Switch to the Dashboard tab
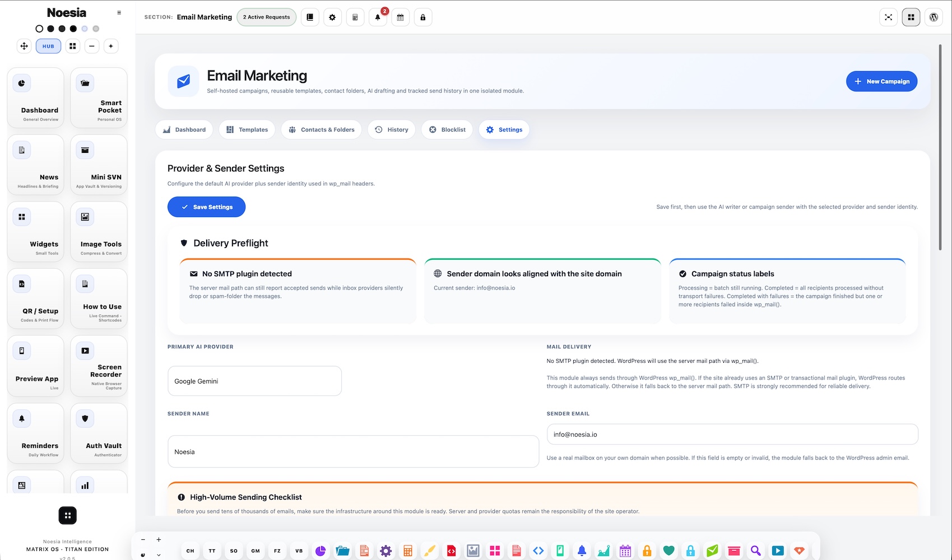Image resolution: width=952 pixels, height=560 pixels. [184, 129]
